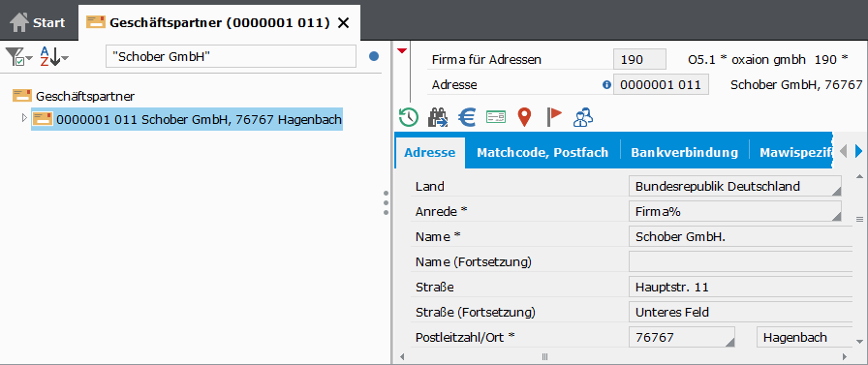Click the home icon on Start tab
Viewport: 868px width, 365px height.
19,22
